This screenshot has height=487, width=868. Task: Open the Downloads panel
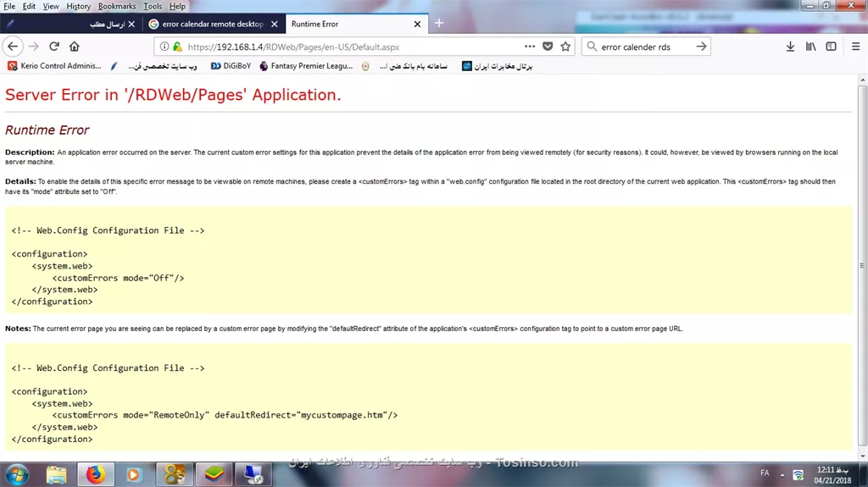point(791,47)
